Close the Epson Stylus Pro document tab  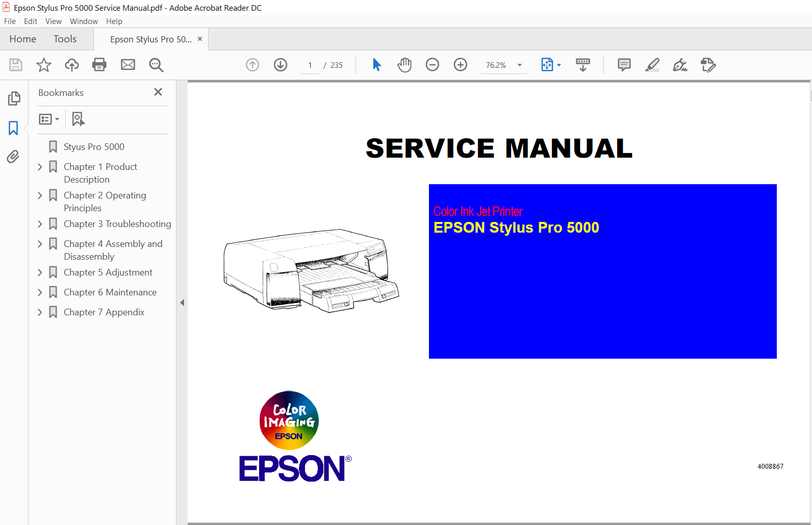(200, 39)
